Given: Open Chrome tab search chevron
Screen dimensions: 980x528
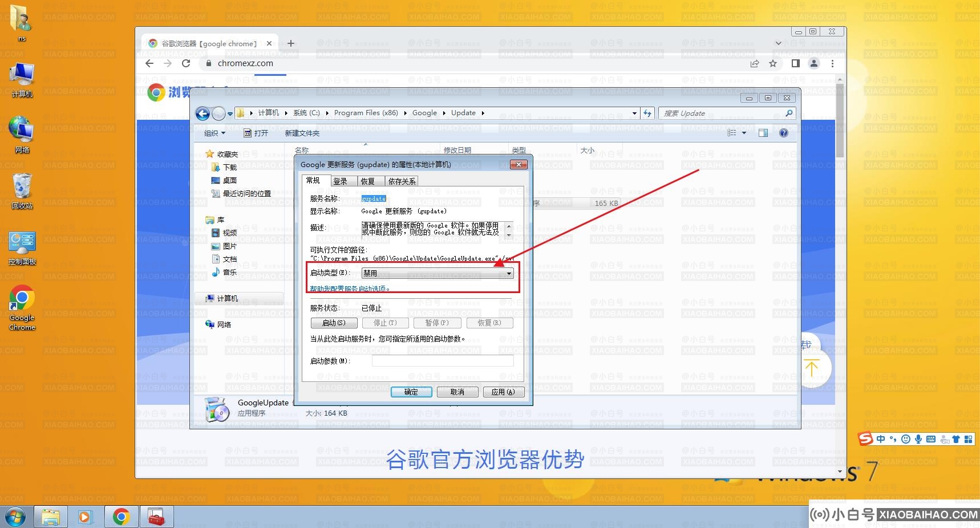Looking at the screenshot, I should (x=778, y=43).
